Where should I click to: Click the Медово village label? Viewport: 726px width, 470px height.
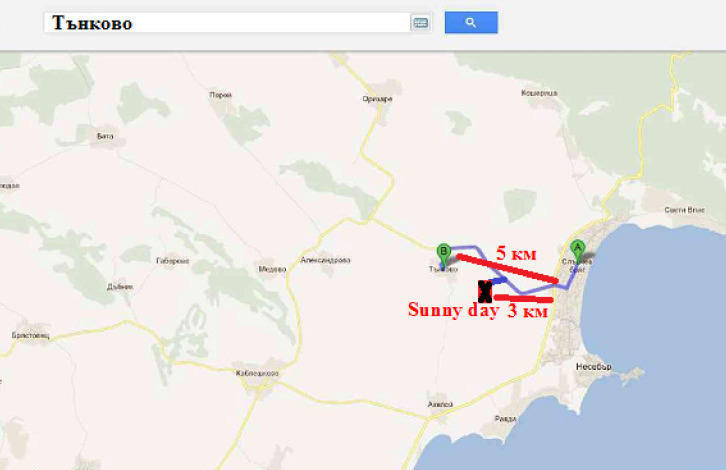pos(272,268)
